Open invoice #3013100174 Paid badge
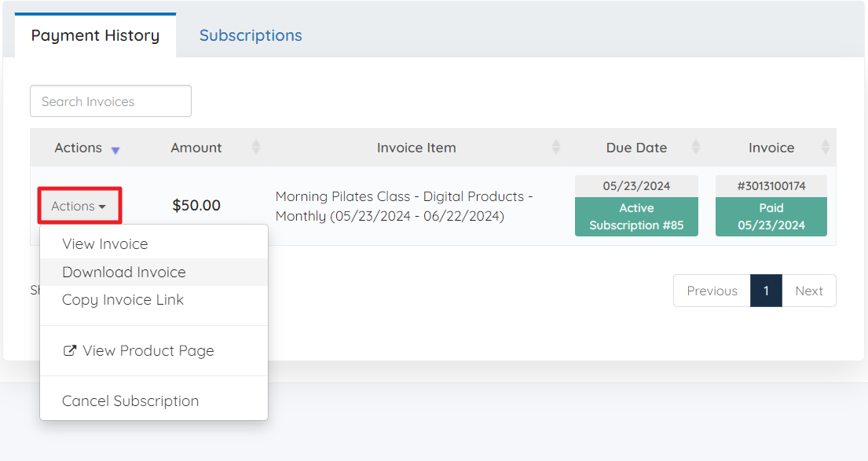Screen dimensions: 868x461 point(771,217)
